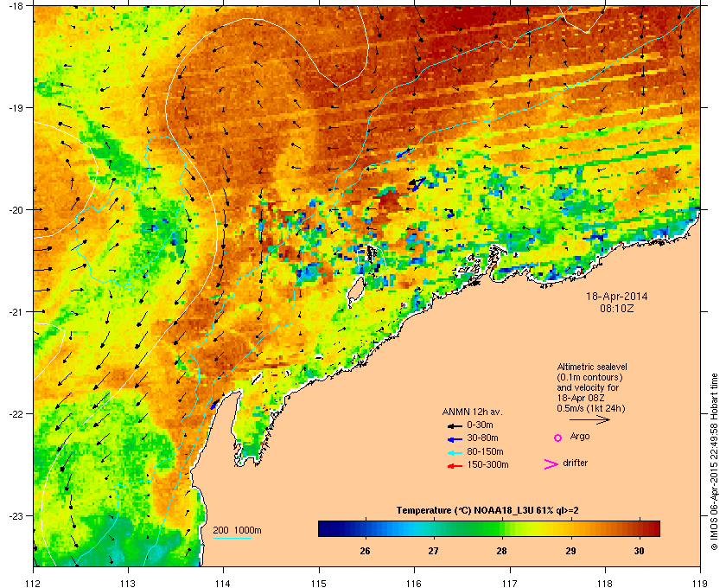
Task: Click the -21 latitude axis label
Action: point(16,311)
